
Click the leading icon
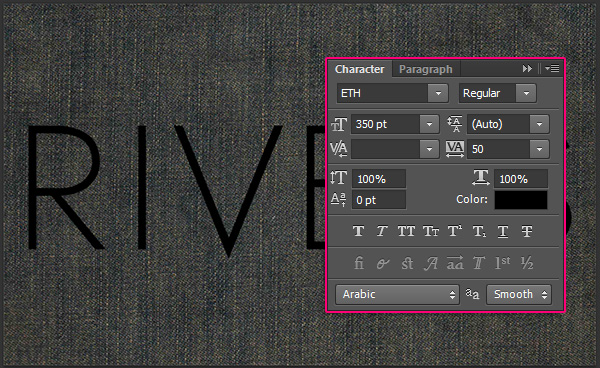pos(455,124)
